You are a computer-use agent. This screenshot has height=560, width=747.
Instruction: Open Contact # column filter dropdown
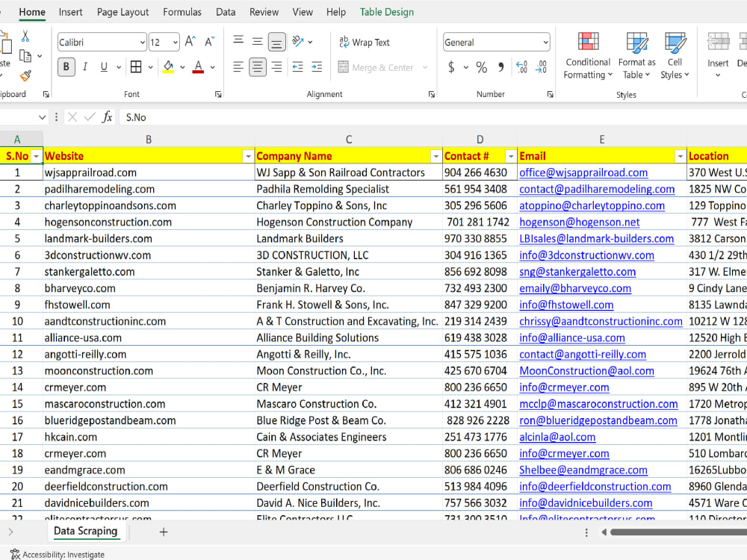click(511, 156)
